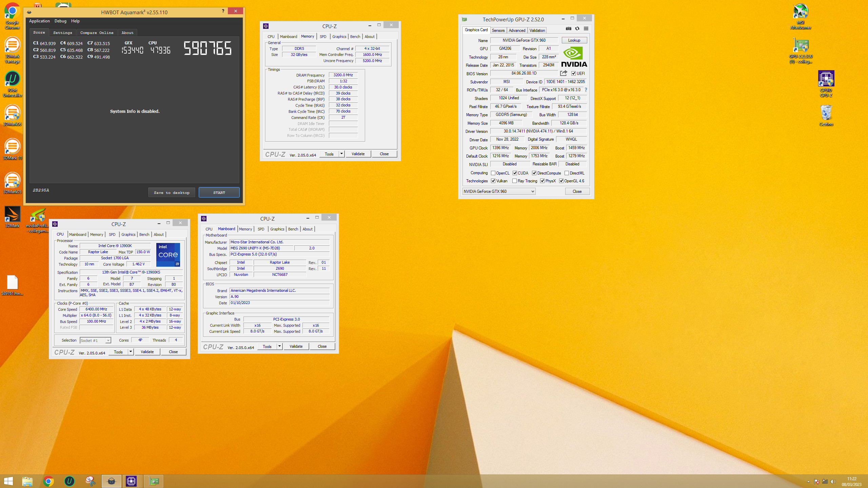Open CPUID CPU-Z desktop shortcut
This screenshot has width=868, height=488.
click(x=826, y=84)
